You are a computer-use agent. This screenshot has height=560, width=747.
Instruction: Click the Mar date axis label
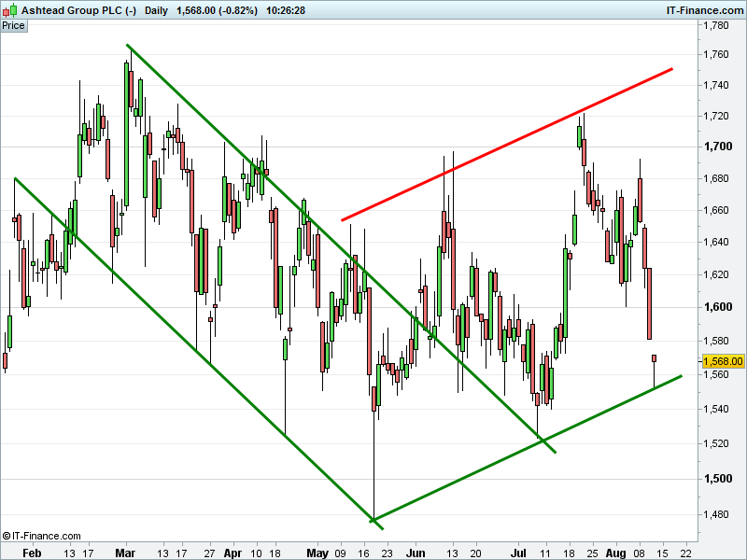tap(125, 553)
